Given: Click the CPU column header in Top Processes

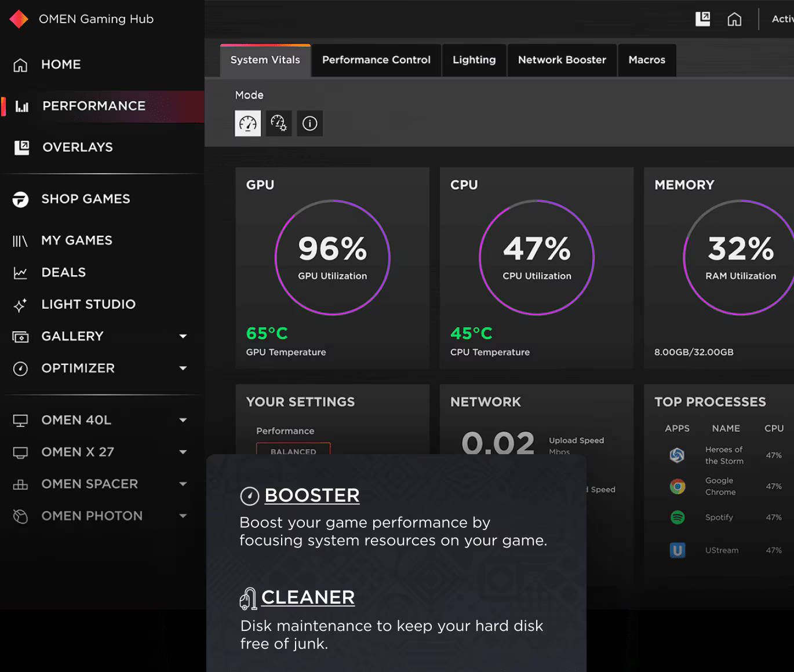Looking at the screenshot, I should (x=774, y=429).
